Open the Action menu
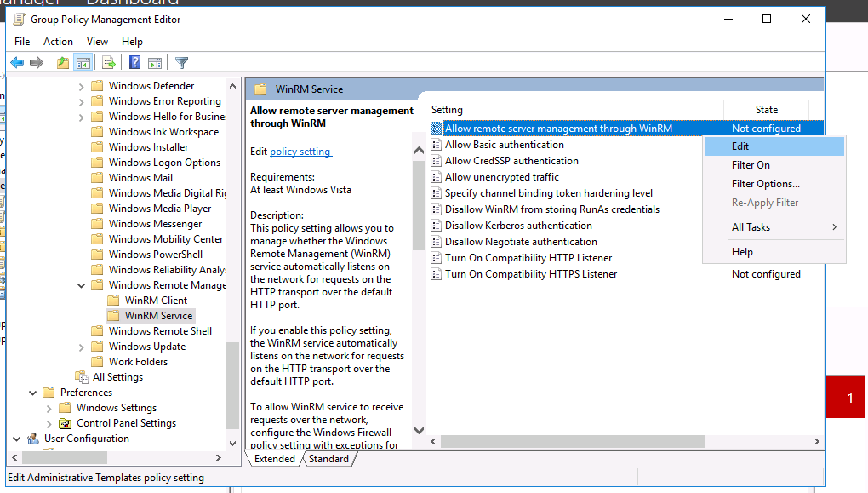 (x=58, y=42)
